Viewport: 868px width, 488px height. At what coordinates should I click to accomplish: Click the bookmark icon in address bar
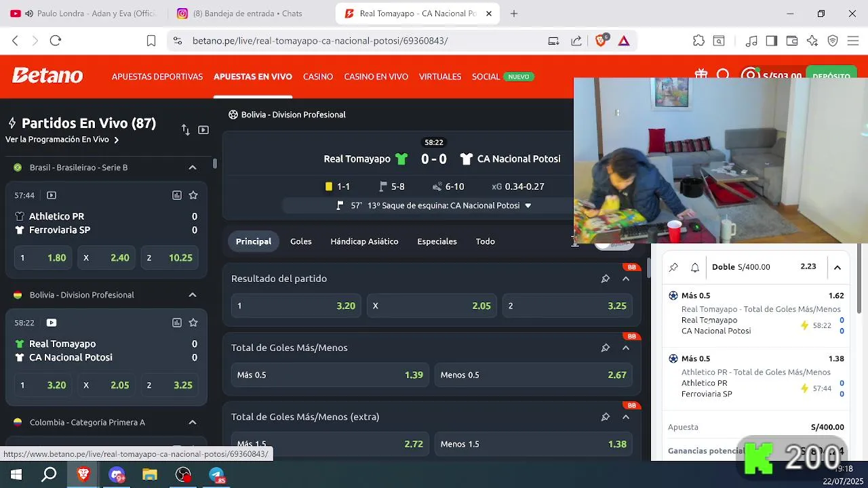(x=151, y=41)
